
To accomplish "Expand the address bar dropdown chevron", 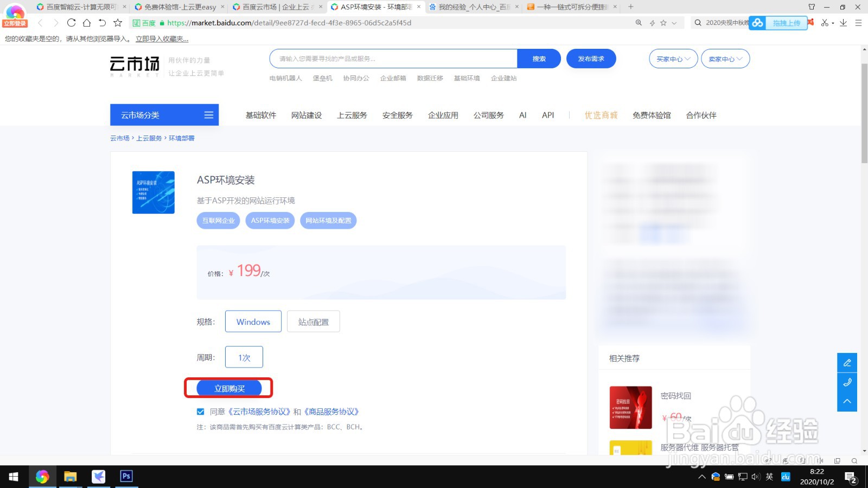I will pyautogui.click(x=674, y=23).
